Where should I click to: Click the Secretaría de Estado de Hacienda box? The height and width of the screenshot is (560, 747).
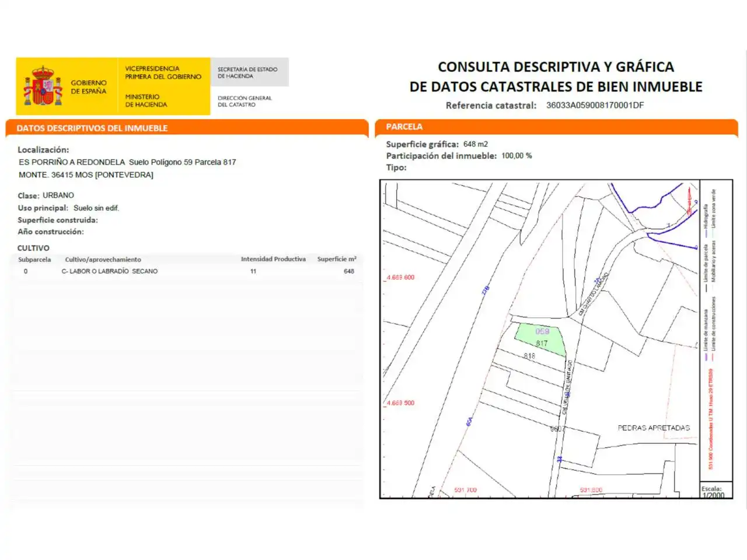[x=249, y=72]
